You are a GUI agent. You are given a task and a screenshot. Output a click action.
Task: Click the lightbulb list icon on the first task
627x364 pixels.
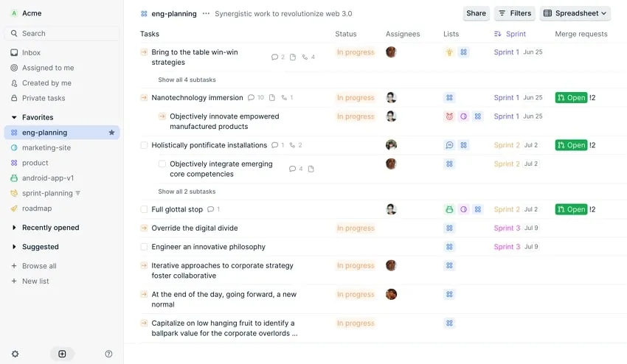click(449, 52)
